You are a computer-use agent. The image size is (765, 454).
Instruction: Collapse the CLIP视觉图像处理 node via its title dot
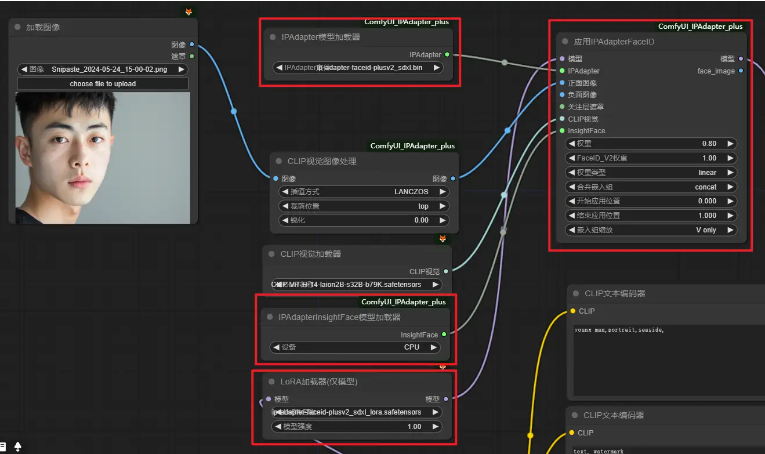279,161
